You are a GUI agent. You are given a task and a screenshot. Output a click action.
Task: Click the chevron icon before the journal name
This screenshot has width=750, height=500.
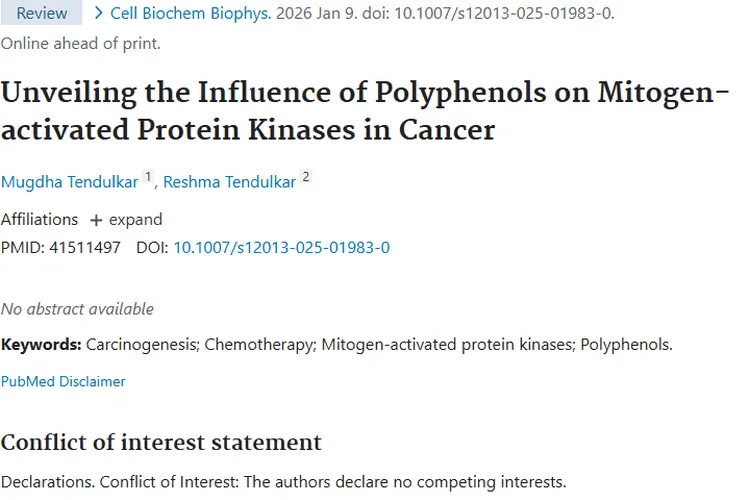(99, 13)
